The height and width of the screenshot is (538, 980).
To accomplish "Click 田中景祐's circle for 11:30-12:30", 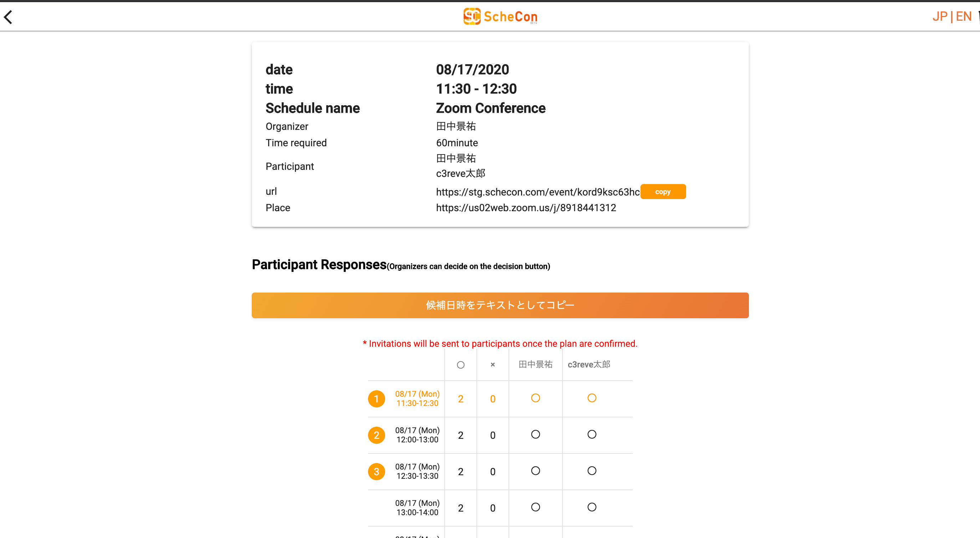I will click(535, 398).
